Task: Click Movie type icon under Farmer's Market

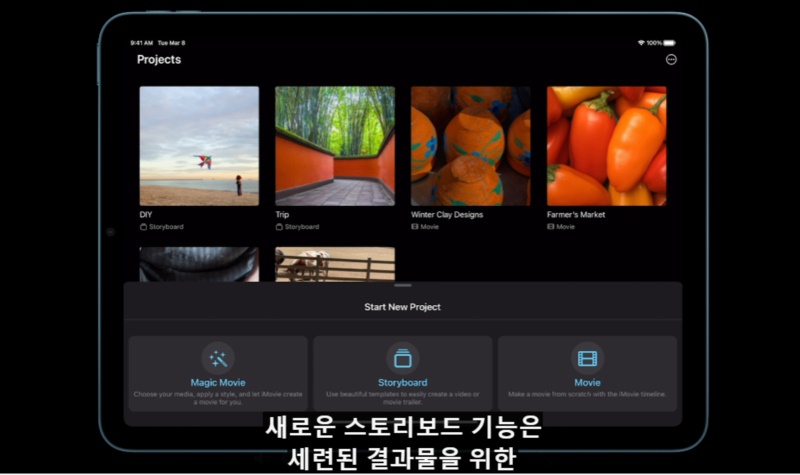Action: tap(551, 227)
